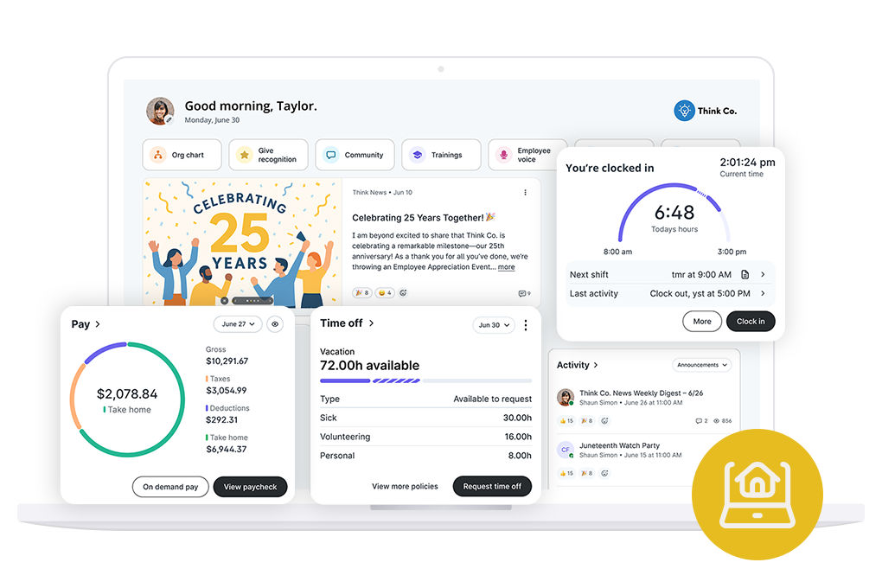Open Time off card kebab menu
882x588 pixels.
(x=525, y=325)
